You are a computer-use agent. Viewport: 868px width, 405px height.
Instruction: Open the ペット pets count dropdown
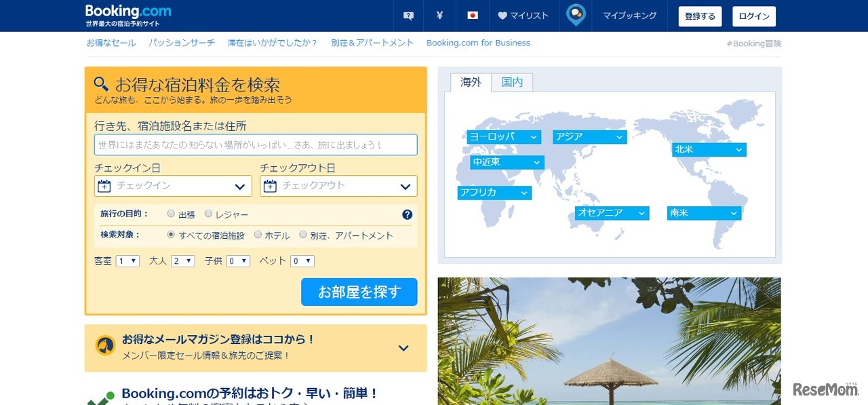302,261
